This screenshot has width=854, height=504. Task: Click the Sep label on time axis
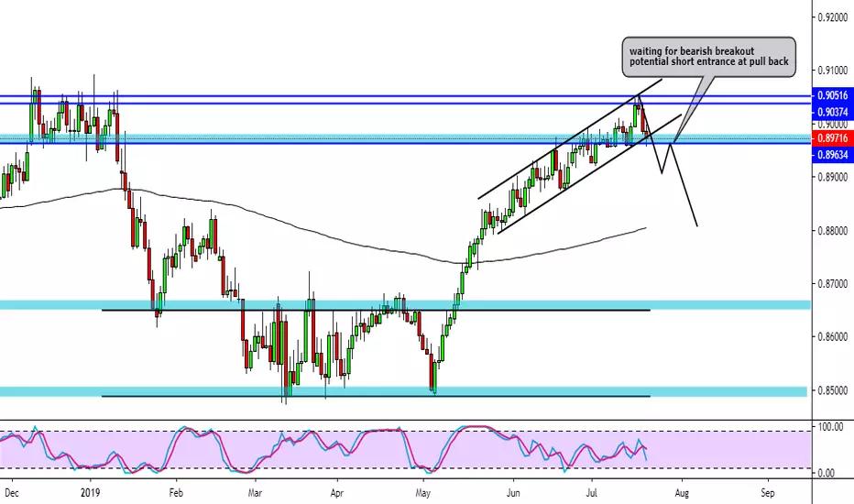[767, 493]
